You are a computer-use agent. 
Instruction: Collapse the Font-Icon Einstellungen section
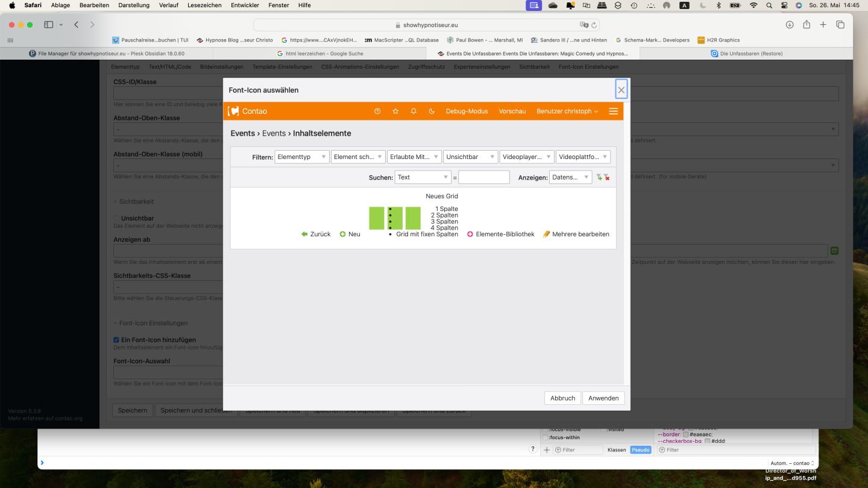151,323
